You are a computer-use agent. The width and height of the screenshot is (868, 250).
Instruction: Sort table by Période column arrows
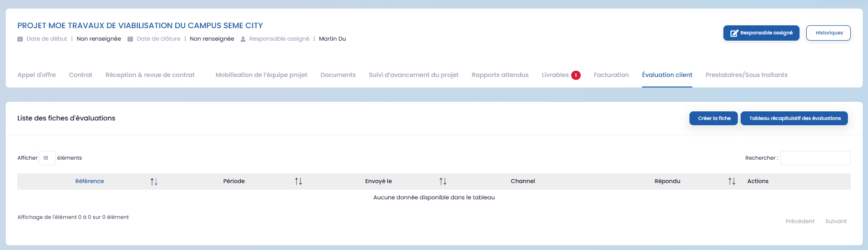(x=298, y=182)
